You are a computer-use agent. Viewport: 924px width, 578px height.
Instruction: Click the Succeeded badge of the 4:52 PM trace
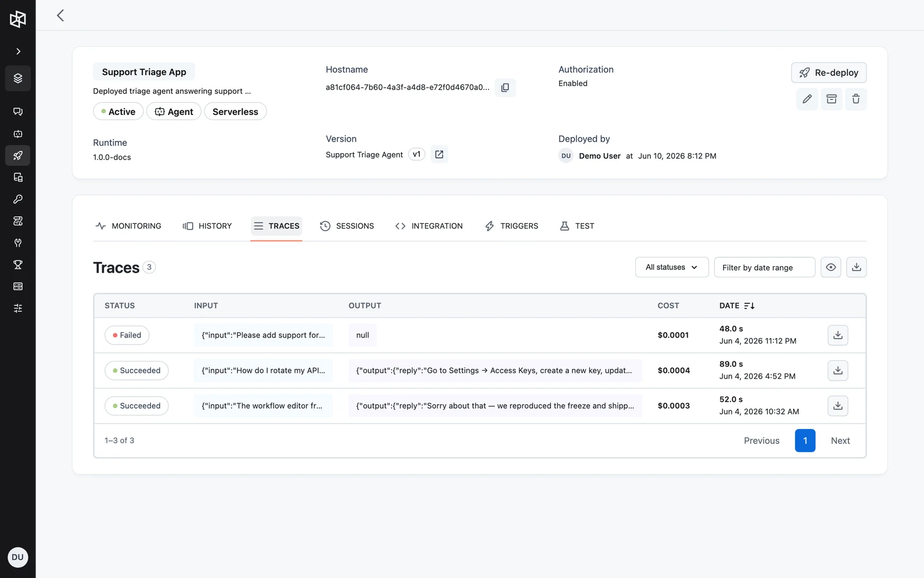[136, 370]
